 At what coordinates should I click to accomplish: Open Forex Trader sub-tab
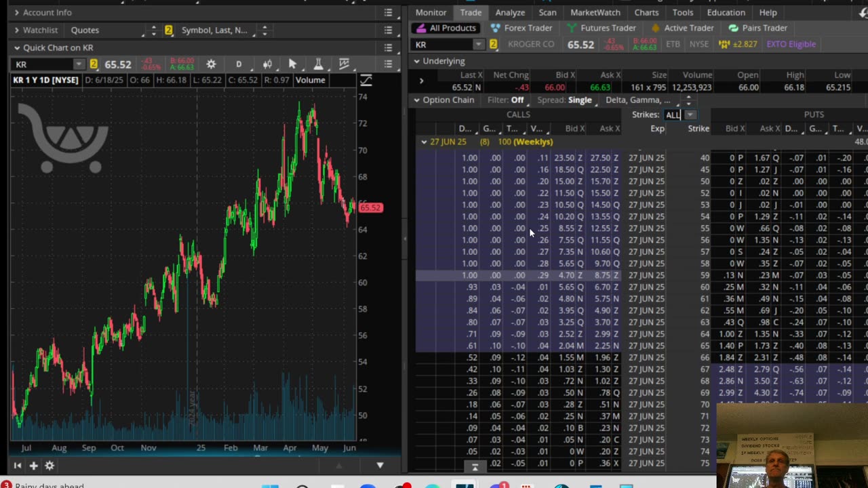521,28
